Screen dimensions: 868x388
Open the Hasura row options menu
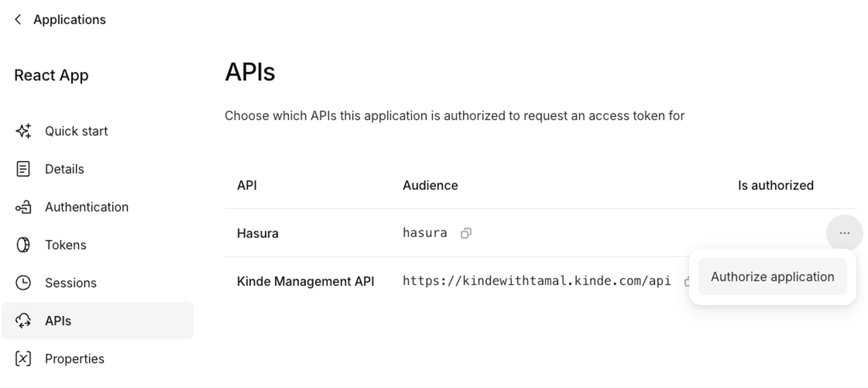click(844, 233)
